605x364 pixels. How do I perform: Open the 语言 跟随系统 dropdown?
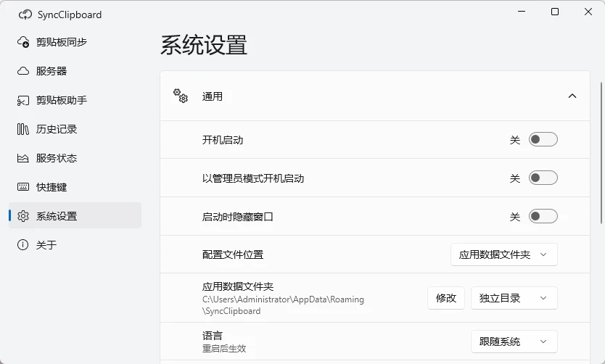click(514, 342)
